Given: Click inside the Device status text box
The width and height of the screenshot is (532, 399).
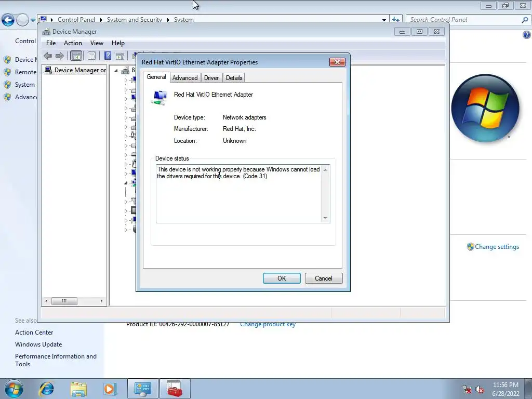Looking at the screenshot, I should click(239, 194).
